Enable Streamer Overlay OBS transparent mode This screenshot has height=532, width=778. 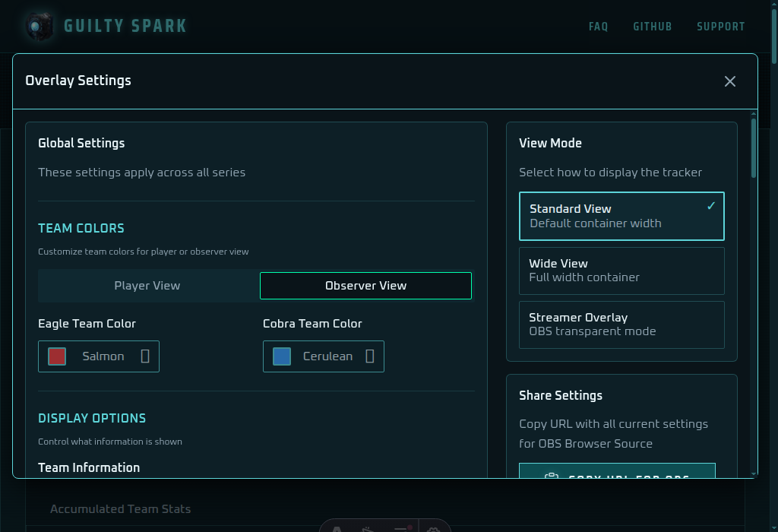[x=621, y=325]
